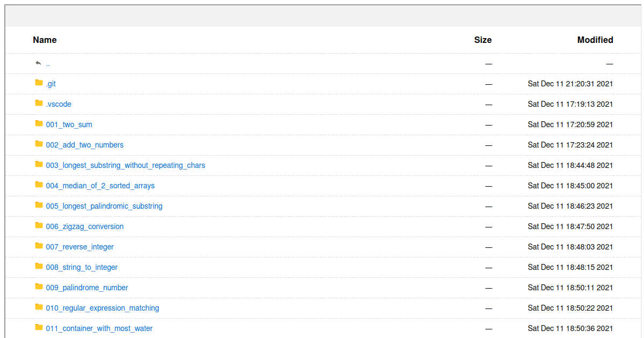Click the folder icon next to 008_string_to_integer
Image resolution: width=644 pixels, height=338 pixels.
[x=39, y=266]
